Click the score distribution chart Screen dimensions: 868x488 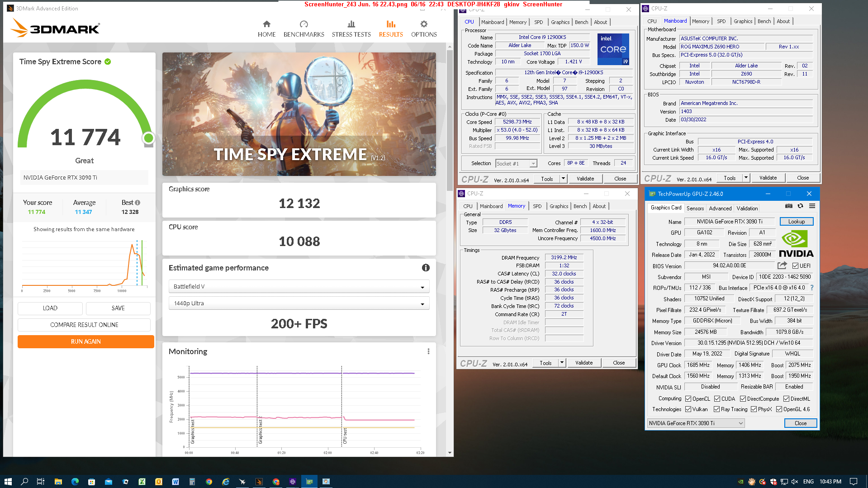coord(84,266)
